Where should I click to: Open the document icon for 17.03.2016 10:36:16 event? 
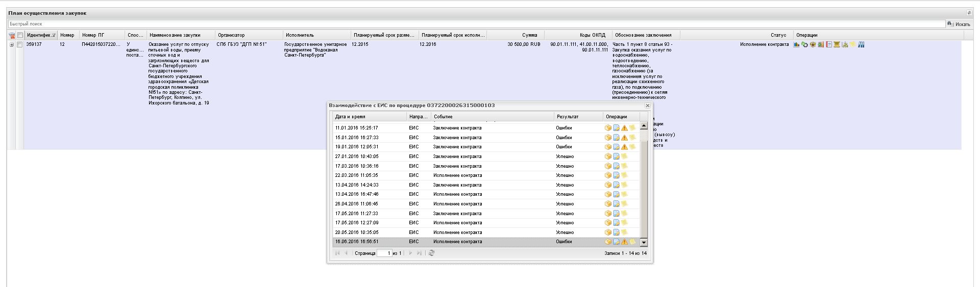coord(616,166)
